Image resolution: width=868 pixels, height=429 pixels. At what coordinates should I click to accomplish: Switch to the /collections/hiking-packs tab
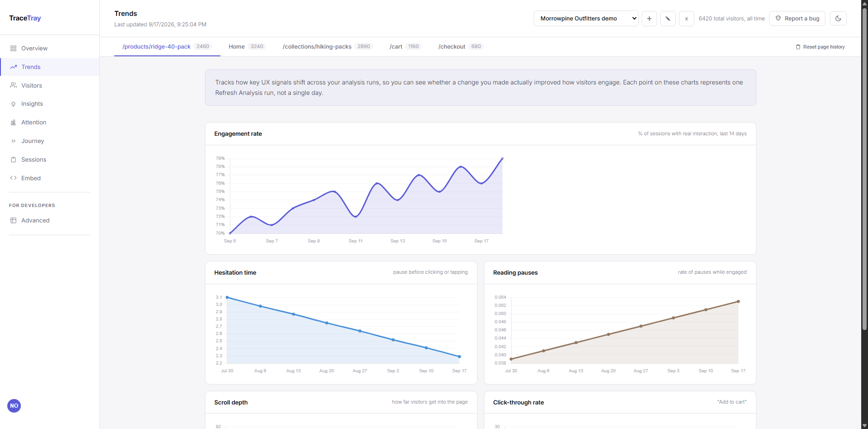tap(327, 47)
